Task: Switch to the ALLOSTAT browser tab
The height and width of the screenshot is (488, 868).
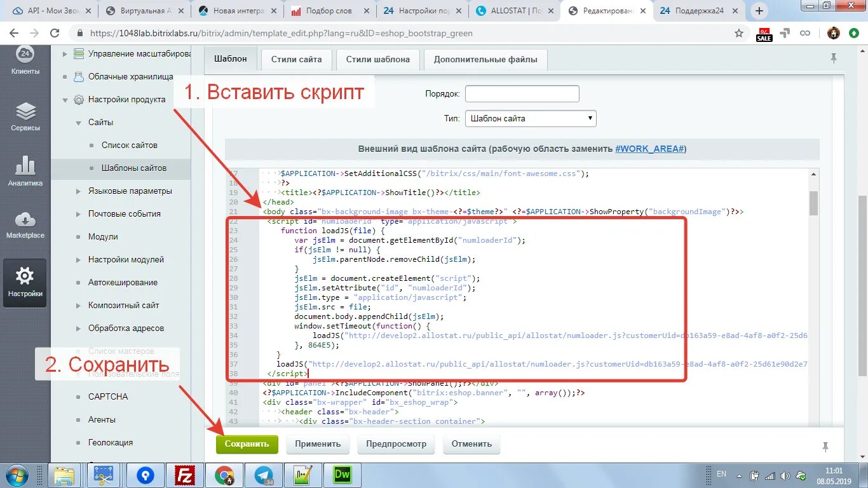Action: (x=515, y=11)
